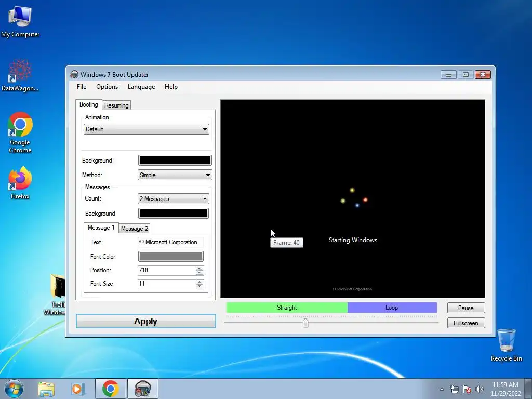
Task: Click the taskbar clock showing 11:59 AM
Action: [506, 389]
